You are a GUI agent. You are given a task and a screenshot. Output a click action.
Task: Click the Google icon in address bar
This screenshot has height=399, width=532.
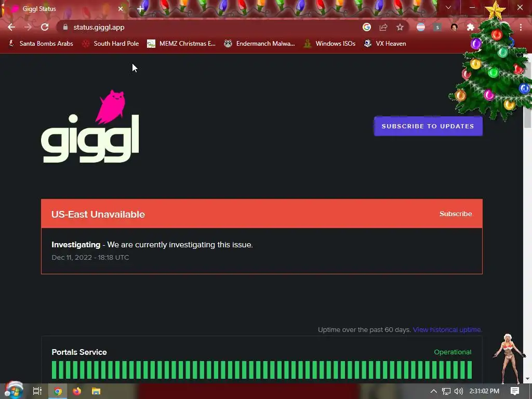pos(366,27)
